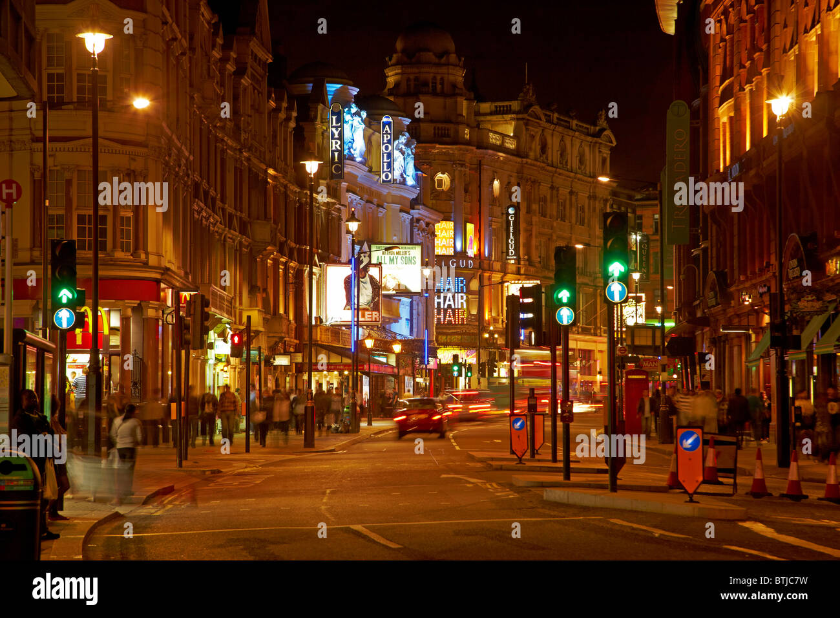
Task: Select the ALL MY SONS billboard
Action: [x=396, y=269]
